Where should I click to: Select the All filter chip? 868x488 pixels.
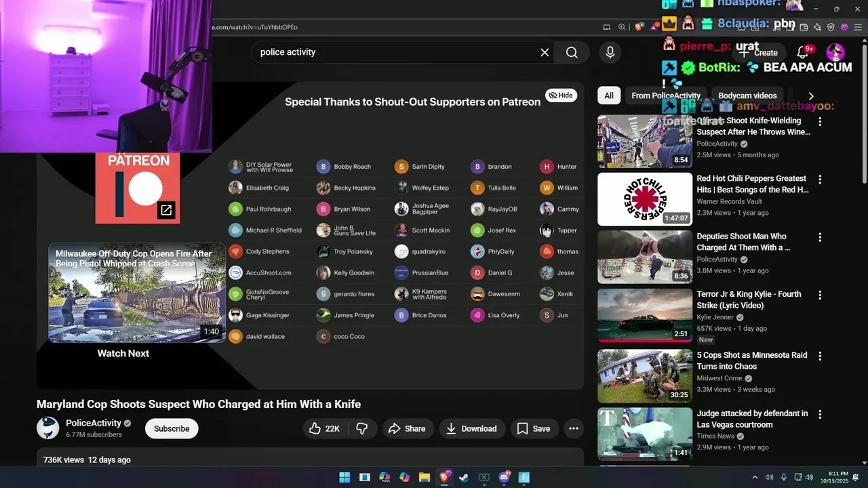(609, 96)
